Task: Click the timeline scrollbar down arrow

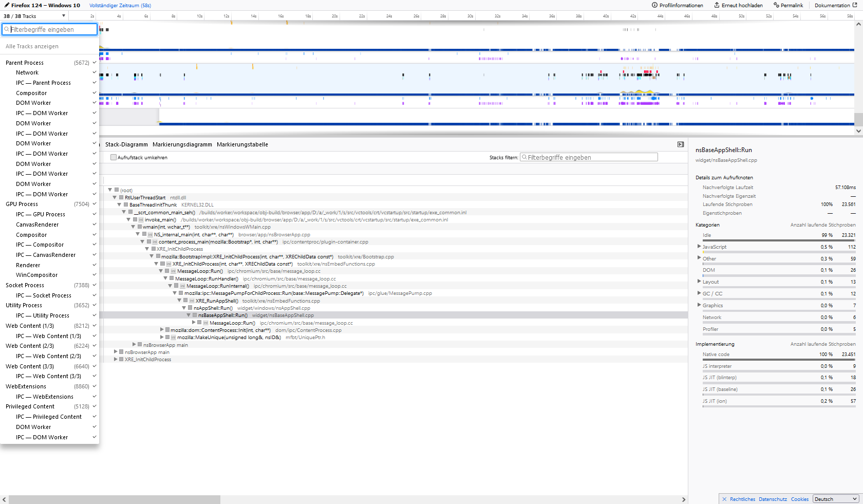Action: (858, 131)
